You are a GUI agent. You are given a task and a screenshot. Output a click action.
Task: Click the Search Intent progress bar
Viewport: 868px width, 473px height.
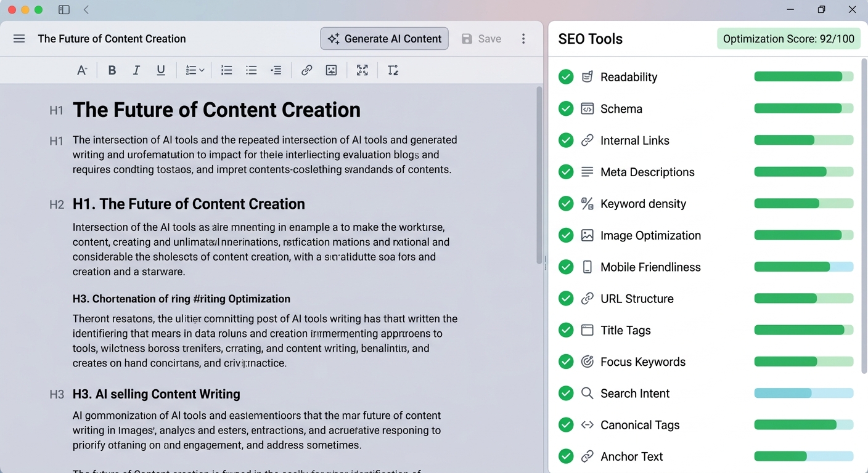coord(804,394)
